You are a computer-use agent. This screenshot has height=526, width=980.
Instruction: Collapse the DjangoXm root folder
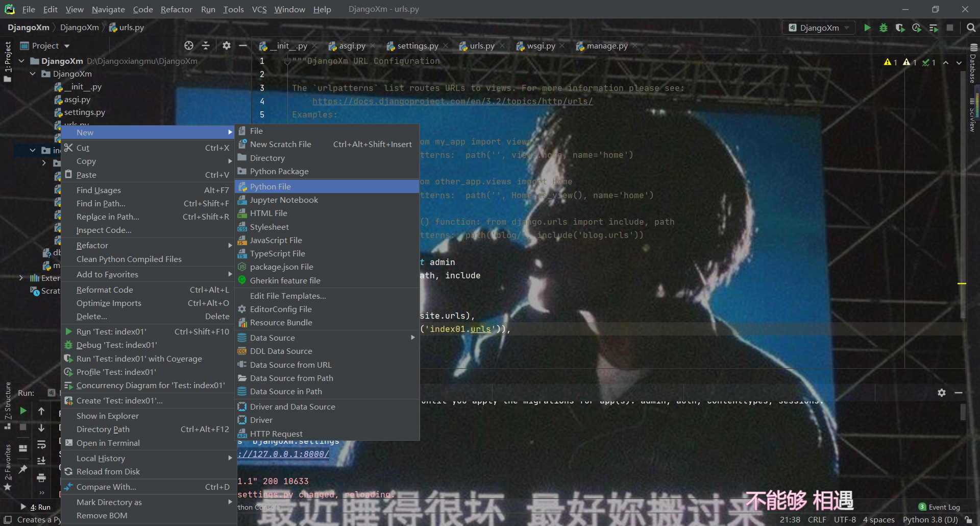pyautogui.click(x=21, y=61)
